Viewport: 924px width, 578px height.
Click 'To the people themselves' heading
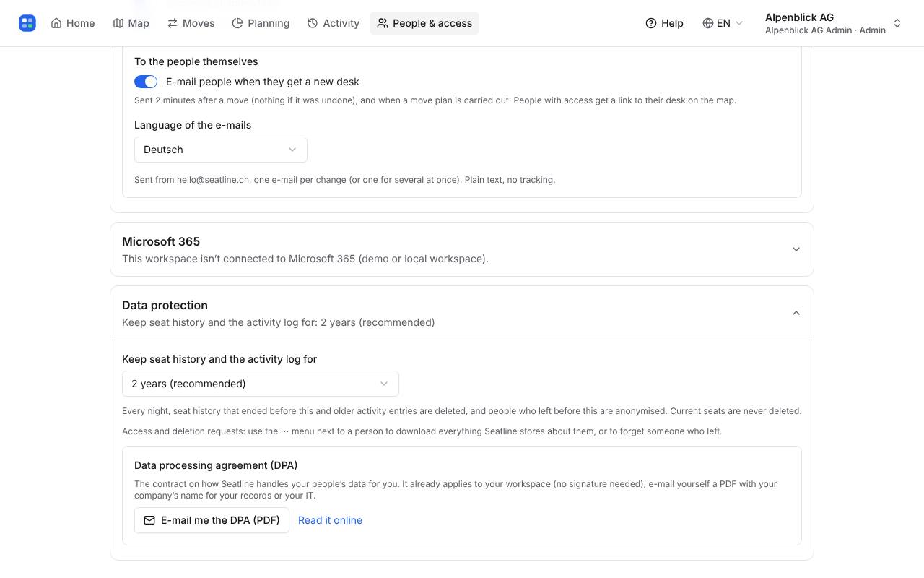coord(196,61)
